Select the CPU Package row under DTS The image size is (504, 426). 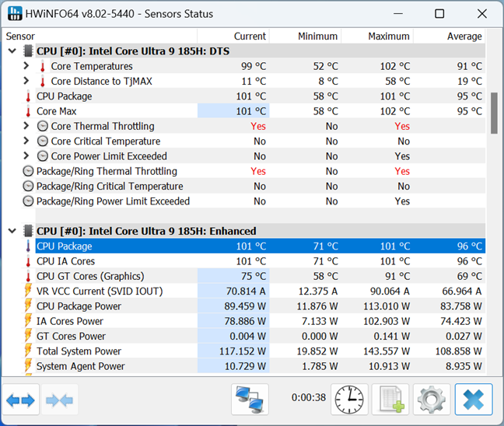[x=261, y=96]
